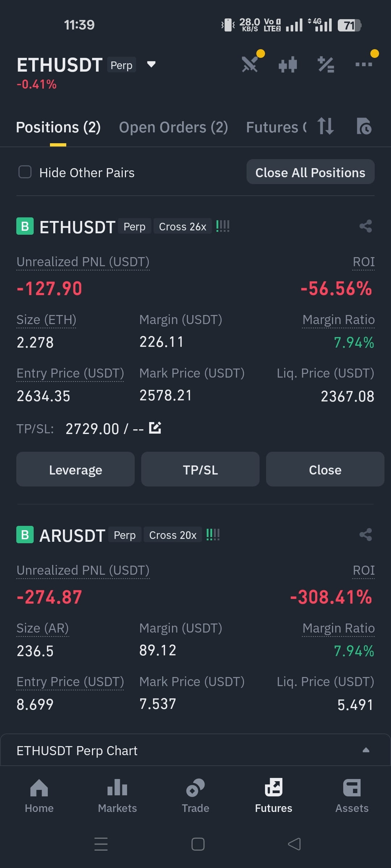Tap the Close All Positions button
The height and width of the screenshot is (868, 391).
[310, 172]
